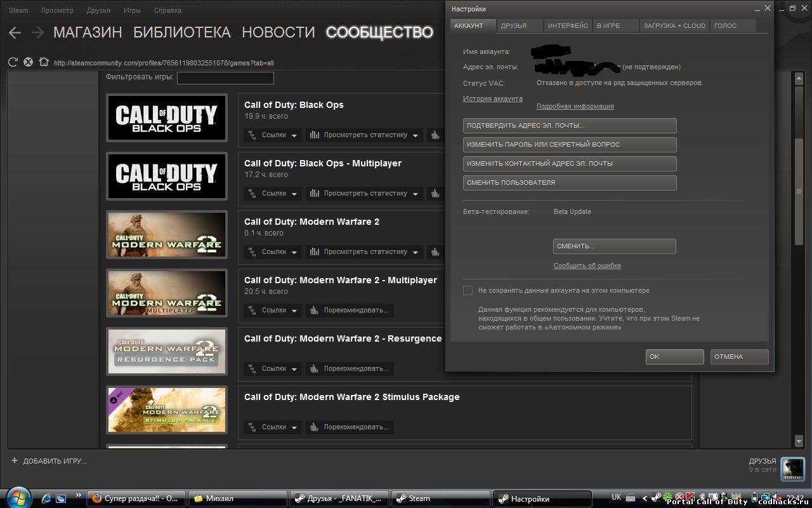Click 'СМЕНИТЬ ПОЛЬЗОВАТЕЛЯ' button
The image size is (812, 508).
pos(570,183)
